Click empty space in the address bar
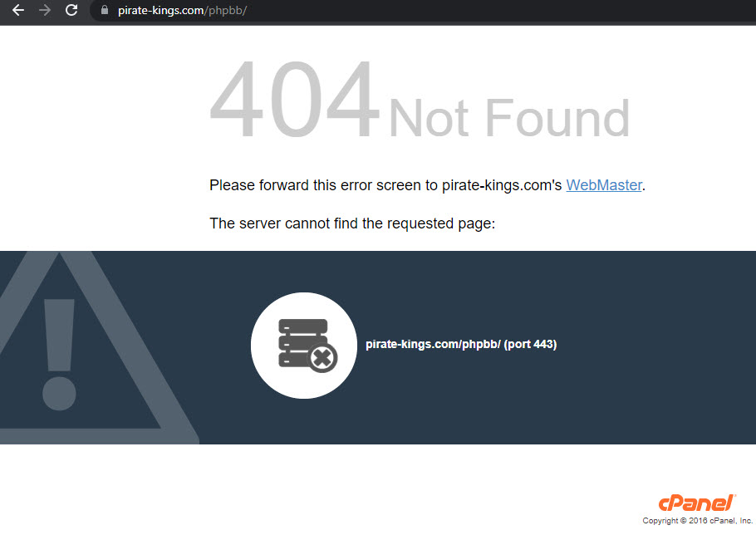The height and width of the screenshot is (535, 756). (482, 10)
